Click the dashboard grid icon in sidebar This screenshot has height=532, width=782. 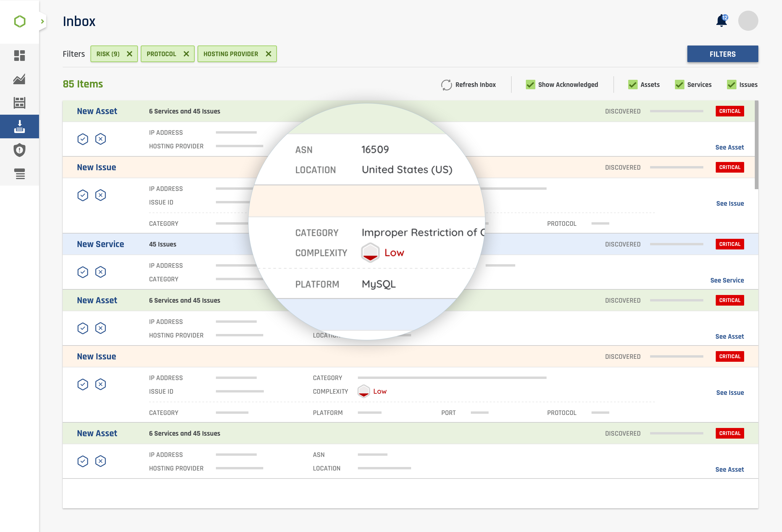click(x=20, y=56)
